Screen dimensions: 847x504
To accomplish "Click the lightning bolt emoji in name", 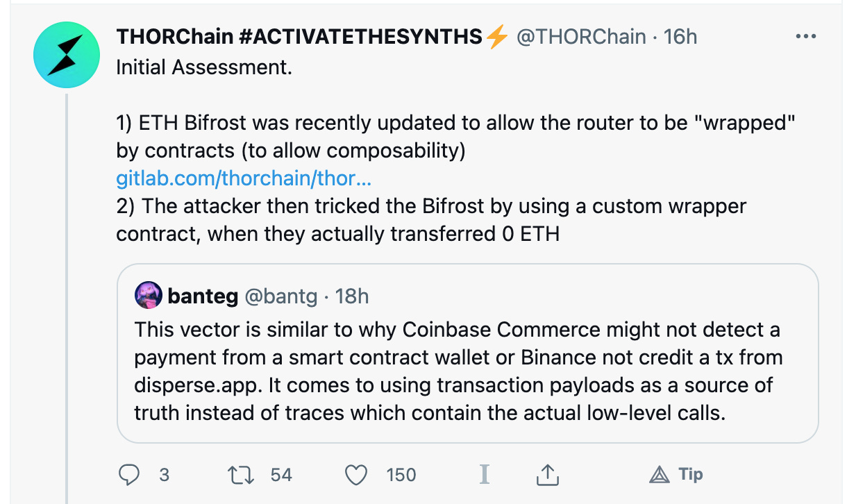I will (497, 37).
